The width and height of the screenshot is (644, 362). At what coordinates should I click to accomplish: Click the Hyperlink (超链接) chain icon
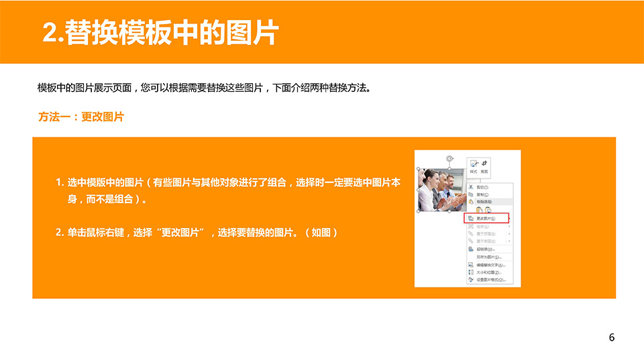(x=471, y=249)
